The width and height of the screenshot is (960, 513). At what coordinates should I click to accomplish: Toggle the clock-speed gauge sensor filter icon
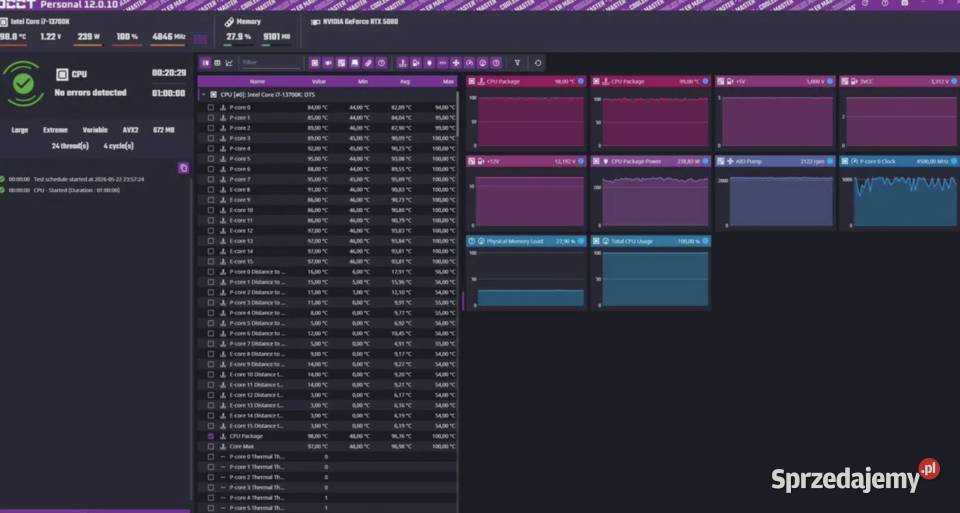(470, 62)
